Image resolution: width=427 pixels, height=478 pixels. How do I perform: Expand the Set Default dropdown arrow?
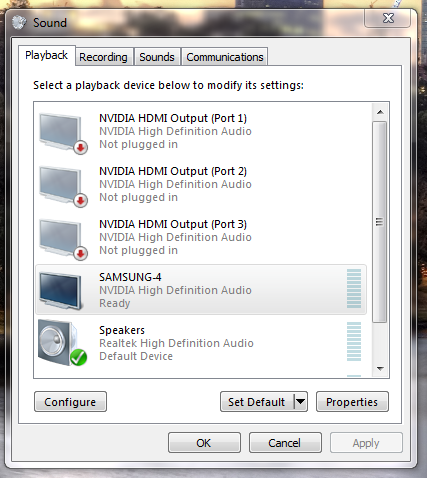(300, 402)
